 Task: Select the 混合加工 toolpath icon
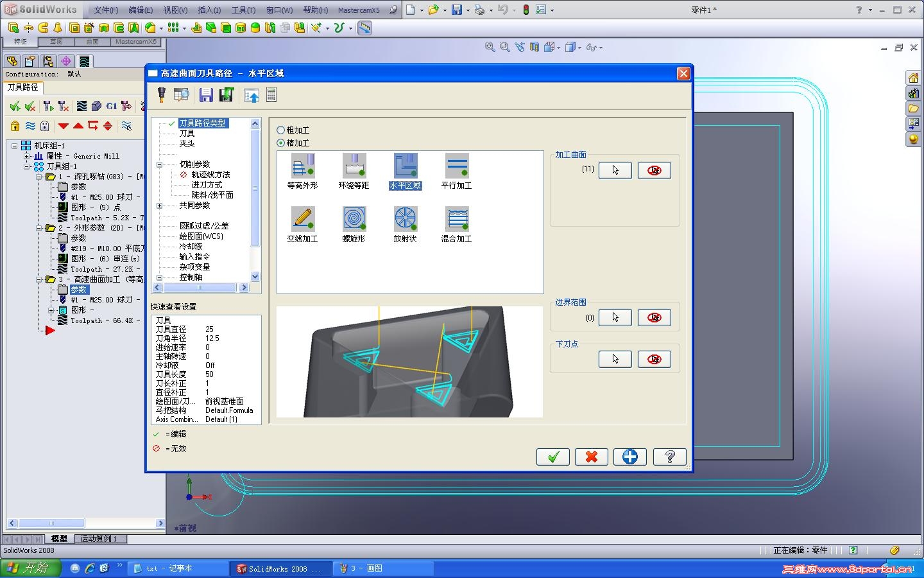tap(457, 218)
